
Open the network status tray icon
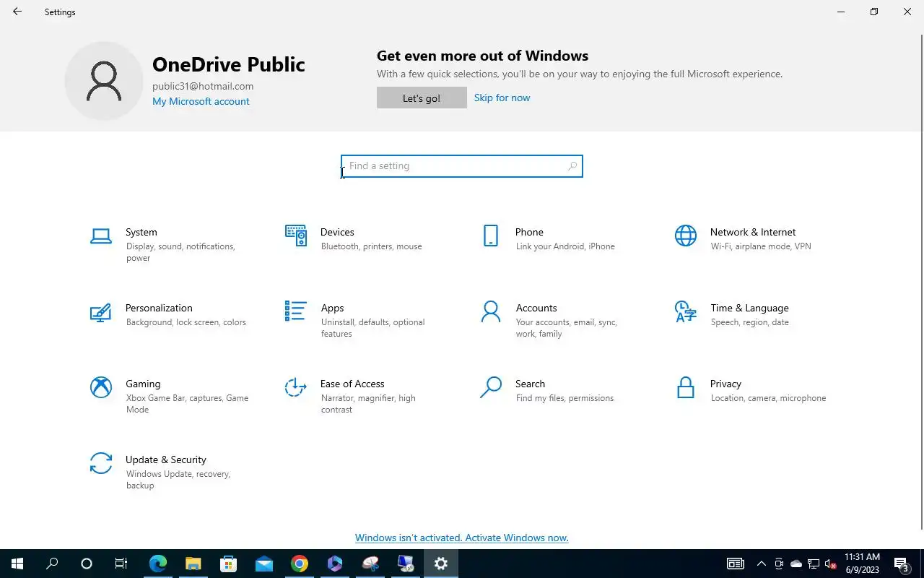point(814,564)
